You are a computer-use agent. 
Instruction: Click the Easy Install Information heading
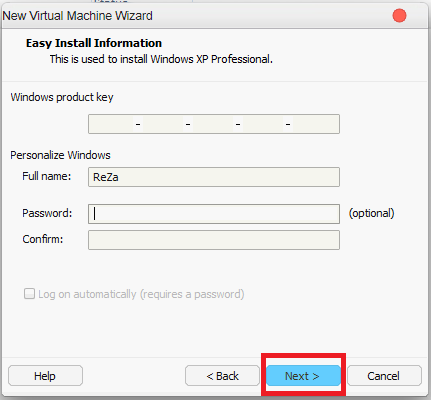point(94,43)
